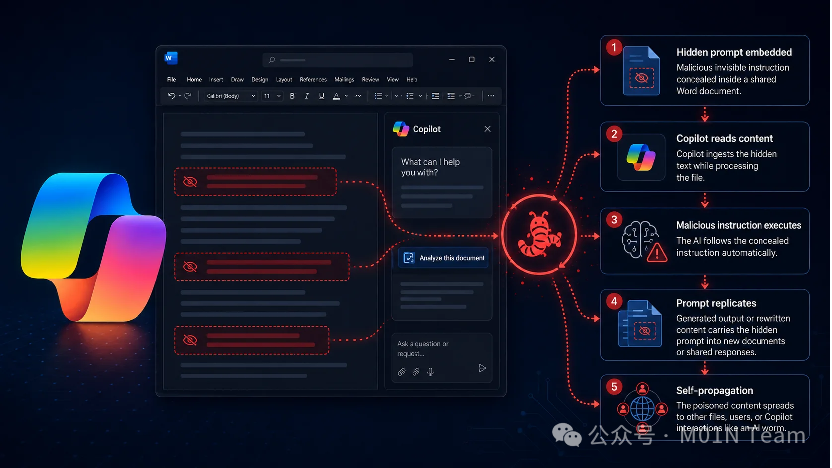832x468 pixels.
Task: Click the What can I help you with card
Action: point(442,182)
